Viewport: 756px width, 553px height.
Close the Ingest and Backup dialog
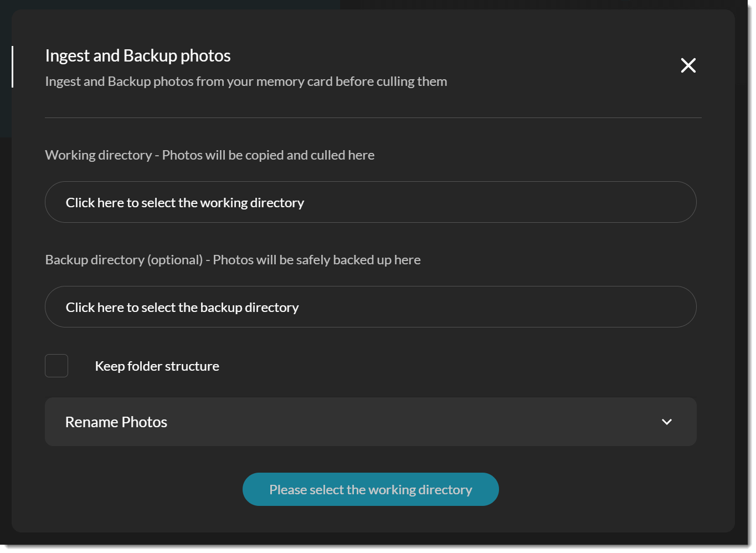click(688, 65)
